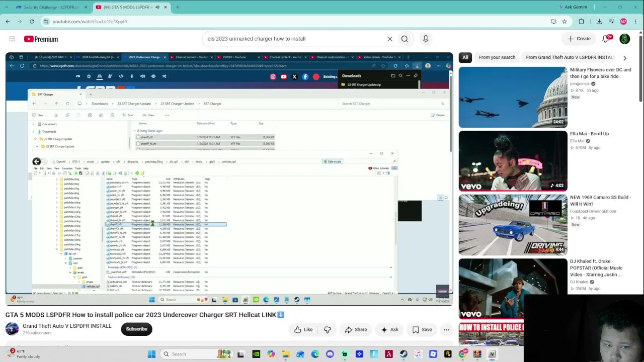The height and width of the screenshot is (362, 644).
Task: Submit search with the magnifier button
Action: [405, 39]
